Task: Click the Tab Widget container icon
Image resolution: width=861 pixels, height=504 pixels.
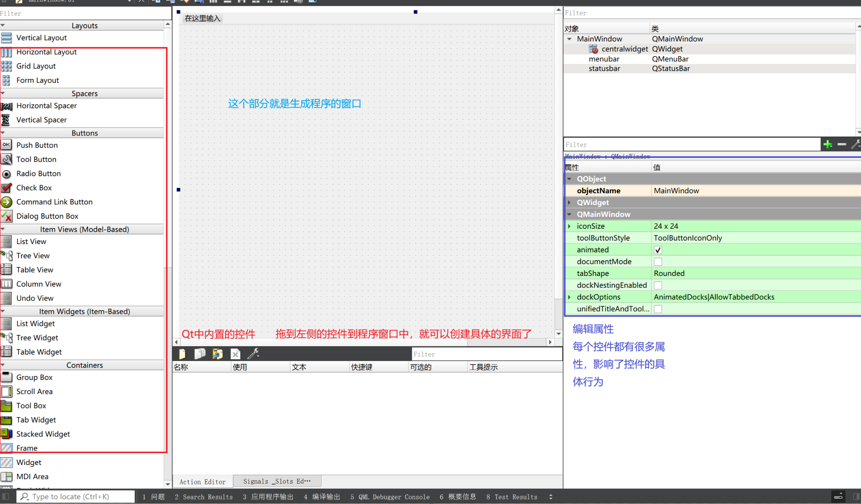Action: 6,420
